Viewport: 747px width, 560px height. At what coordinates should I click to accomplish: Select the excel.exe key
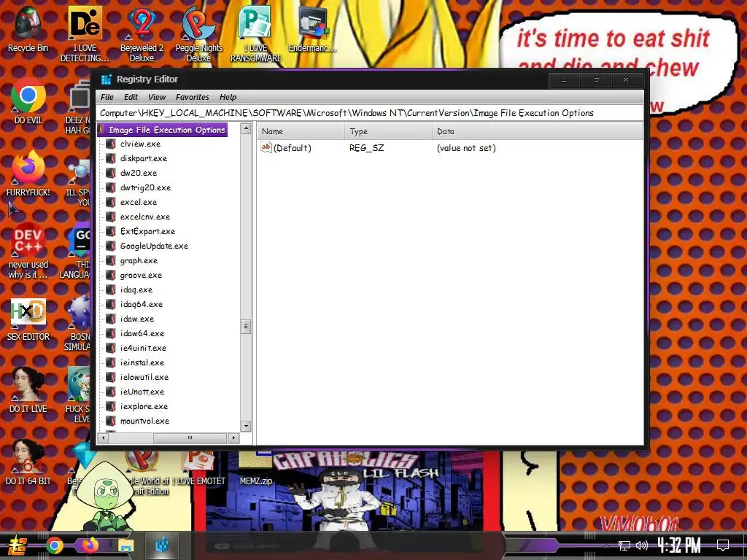coord(138,203)
